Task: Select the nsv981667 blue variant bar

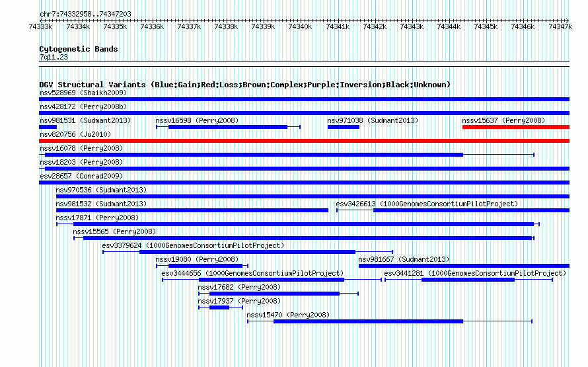Action: pos(464,266)
